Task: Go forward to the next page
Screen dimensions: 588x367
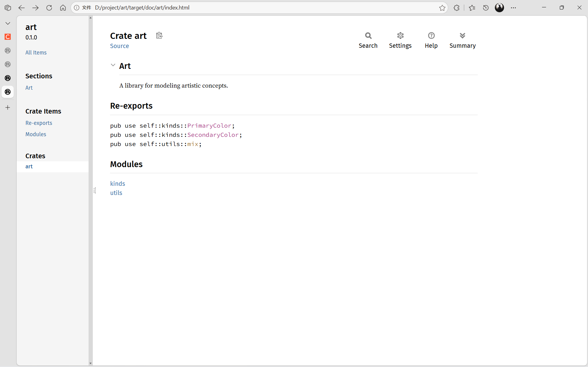Action: click(x=36, y=8)
